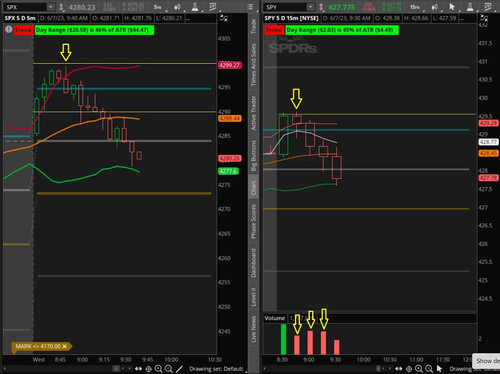Toggle price axis settings icon on SPY chart
The height and width of the screenshot is (374, 500).
pos(484,18)
